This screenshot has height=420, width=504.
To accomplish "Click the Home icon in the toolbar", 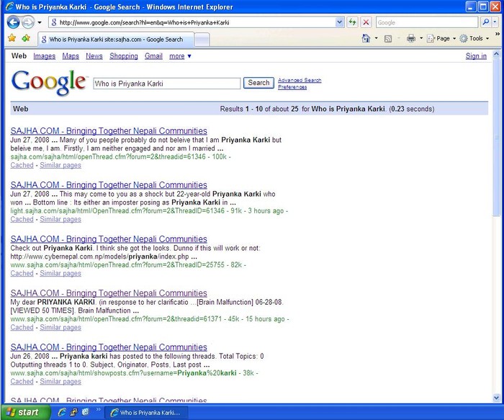I will click(x=366, y=38).
